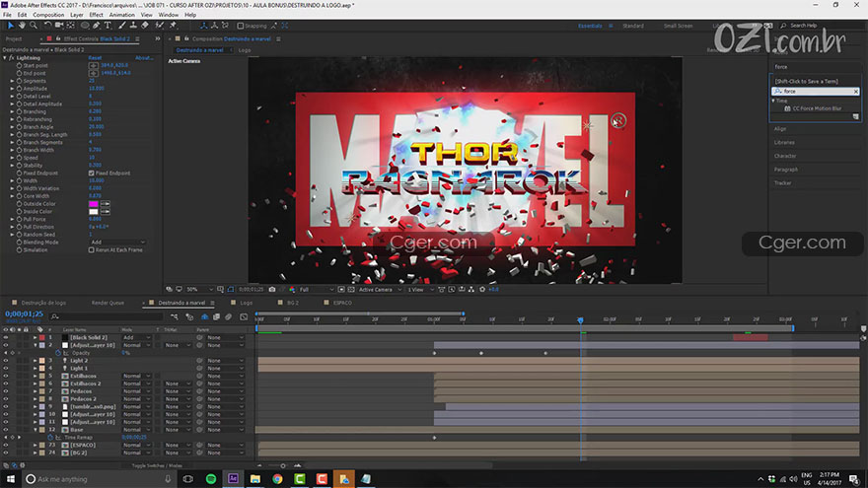Click the timeline layer search field
Image resolution: width=868 pixels, height=488 pixels.
pyautogui.click(x=107, y=317)
